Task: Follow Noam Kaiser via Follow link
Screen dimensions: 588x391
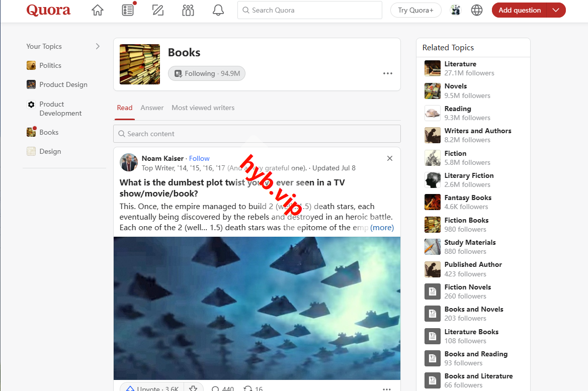Action: [x=199, y=158]
